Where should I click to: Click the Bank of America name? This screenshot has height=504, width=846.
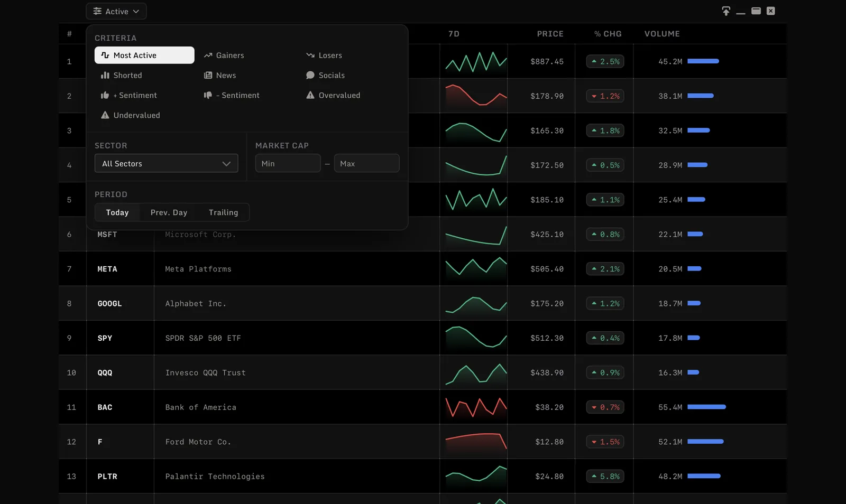click(x=200, y=407)
